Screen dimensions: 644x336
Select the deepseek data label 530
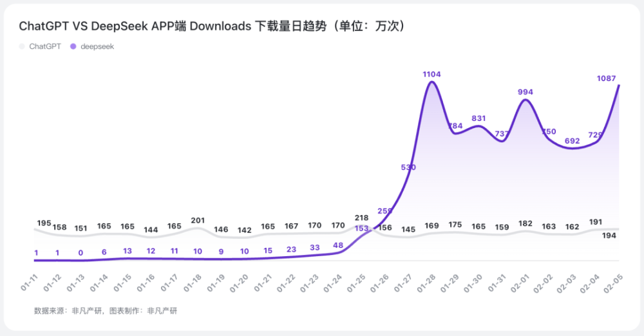[x=408, y=167]
